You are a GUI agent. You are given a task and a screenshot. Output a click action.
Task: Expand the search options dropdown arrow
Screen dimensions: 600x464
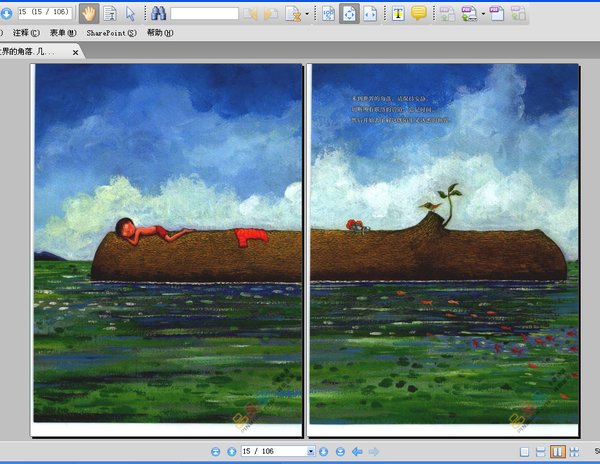(307, 14)
